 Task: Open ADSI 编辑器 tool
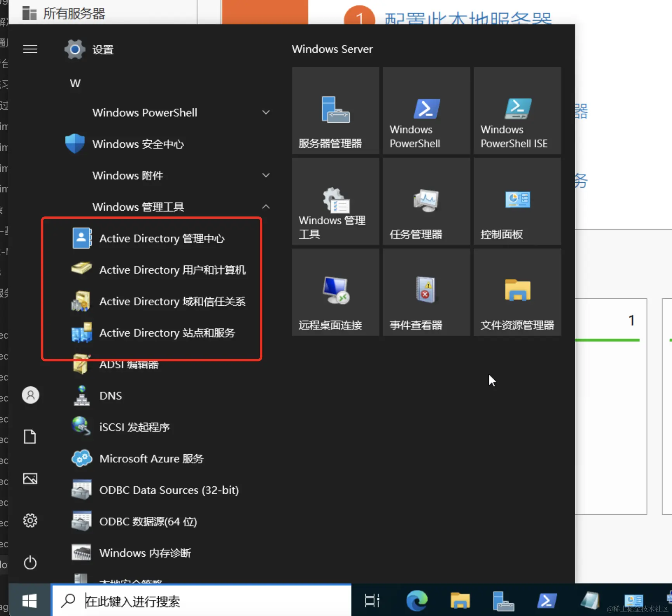click(x=115, y=364)
